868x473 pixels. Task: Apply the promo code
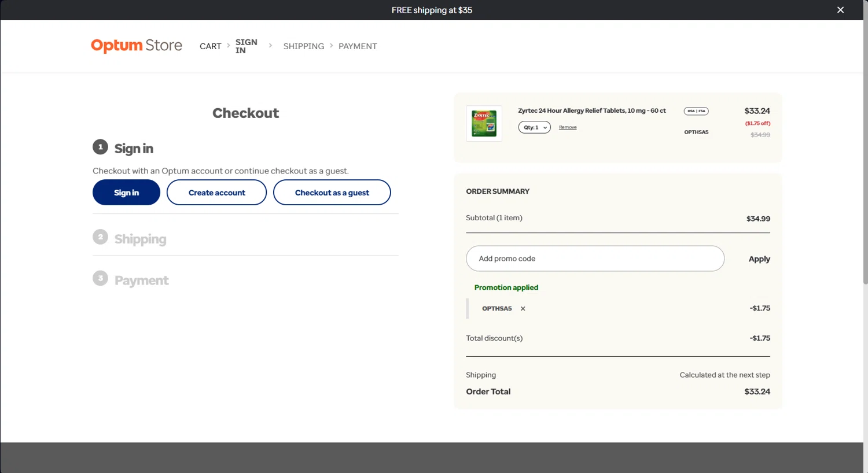click(x=759, y=259)
